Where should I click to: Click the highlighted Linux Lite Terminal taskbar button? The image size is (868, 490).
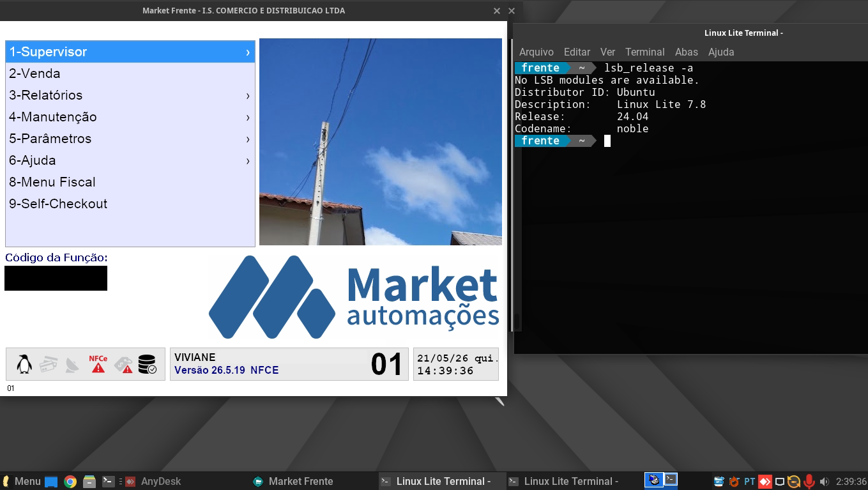pos(441,482)
